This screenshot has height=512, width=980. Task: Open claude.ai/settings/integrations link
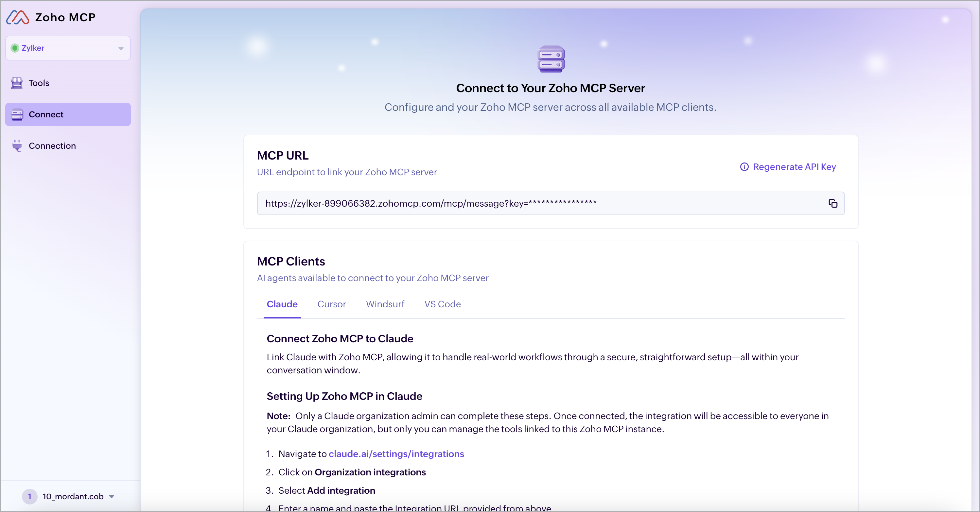point(396,454)
